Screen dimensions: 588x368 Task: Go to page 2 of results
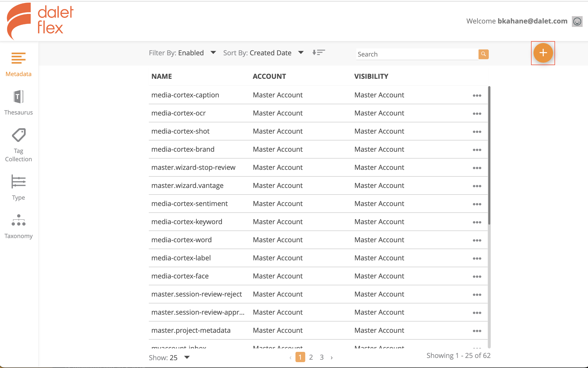pyautogui.click(x=311, y=357)
